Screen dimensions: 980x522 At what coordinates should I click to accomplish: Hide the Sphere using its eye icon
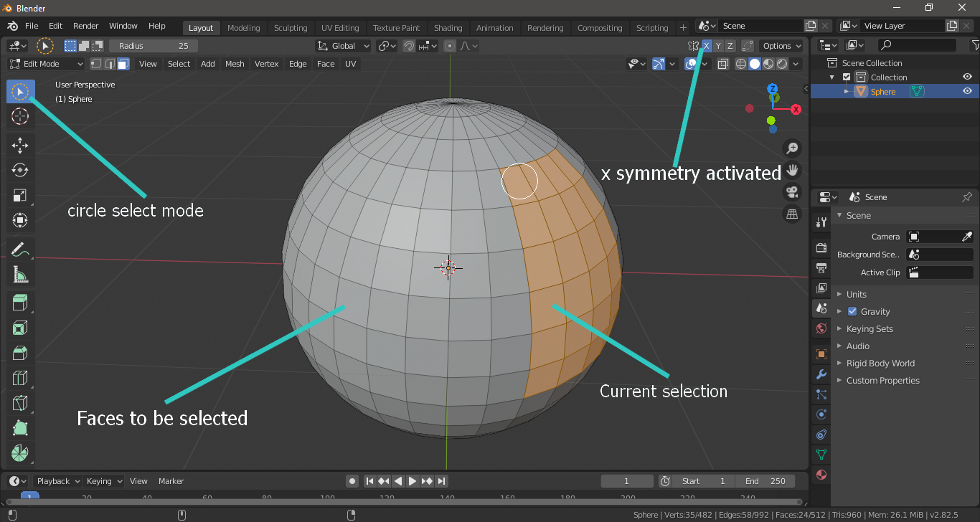967,91
